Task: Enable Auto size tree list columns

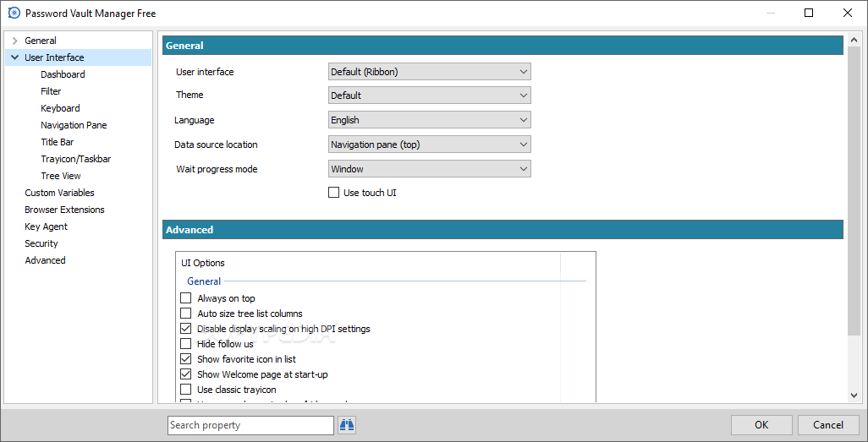Action: (x=186, y=314)
